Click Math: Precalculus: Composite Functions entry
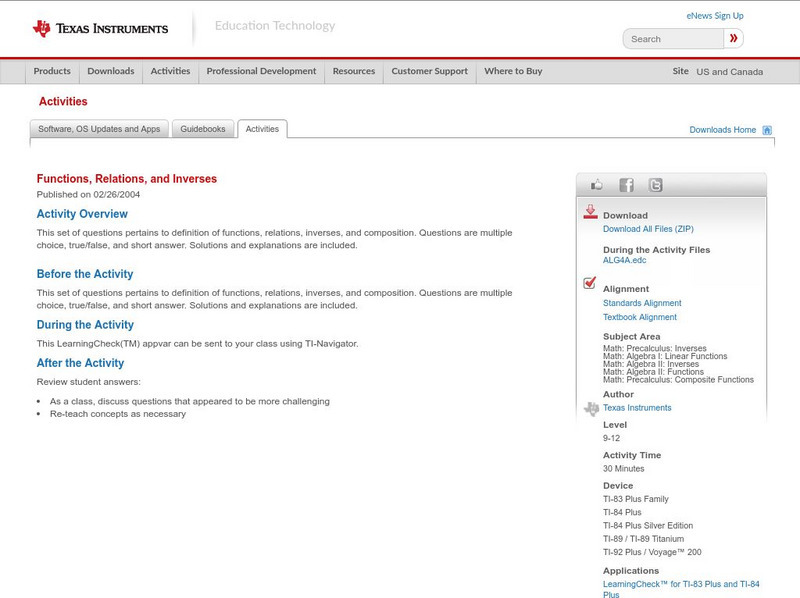800x598 pixels. tap(678, 380)
